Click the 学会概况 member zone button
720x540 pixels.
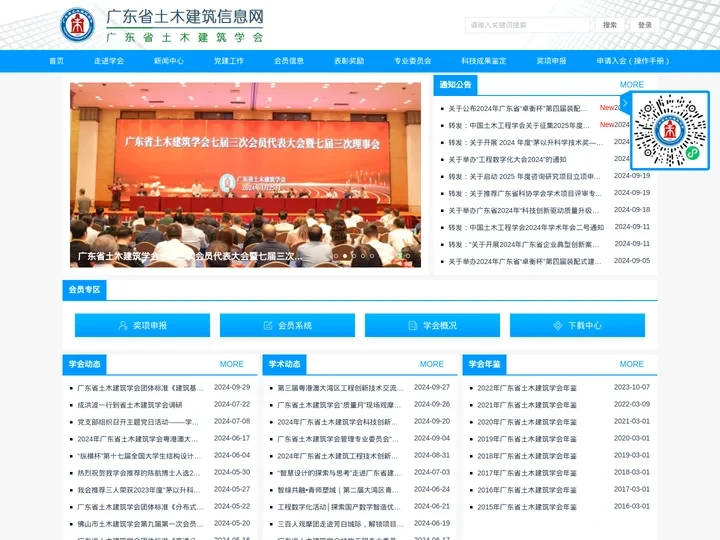(x=433, y=326)
